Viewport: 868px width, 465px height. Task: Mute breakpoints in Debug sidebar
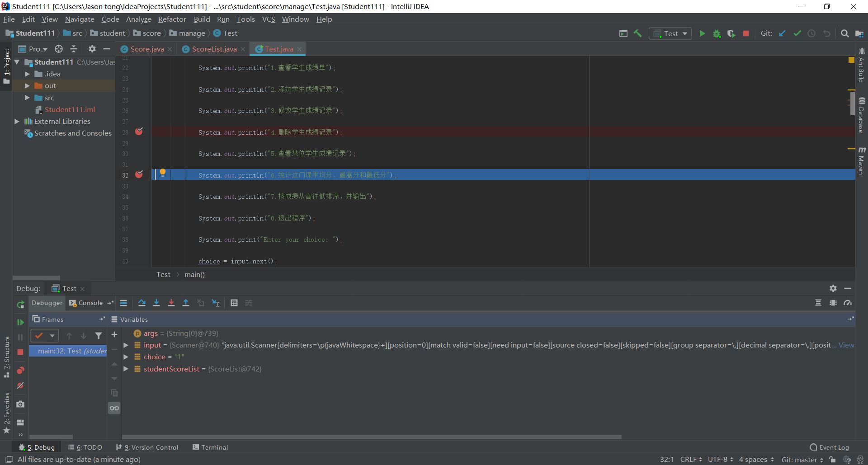pyautogui.click(x=20, y=385)
